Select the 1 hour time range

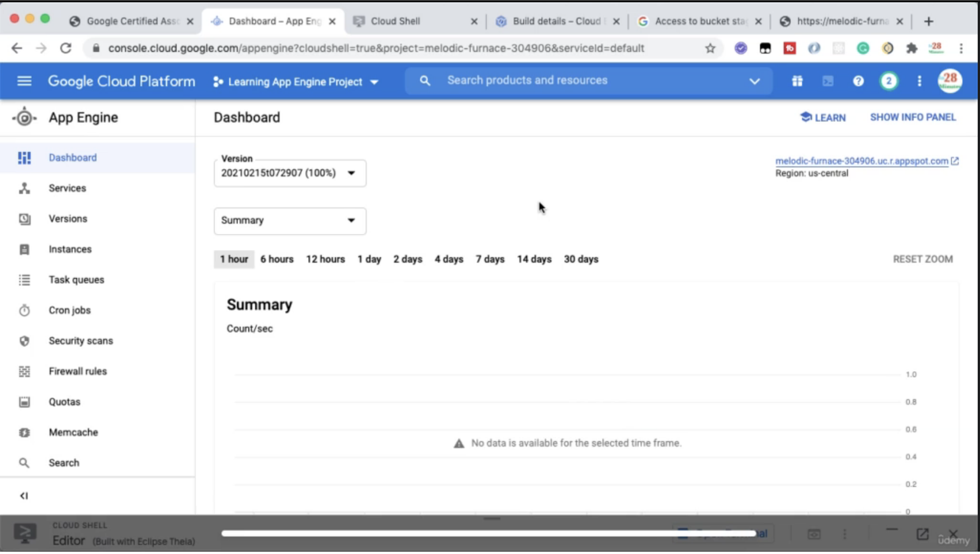click(x=234, y=259)
